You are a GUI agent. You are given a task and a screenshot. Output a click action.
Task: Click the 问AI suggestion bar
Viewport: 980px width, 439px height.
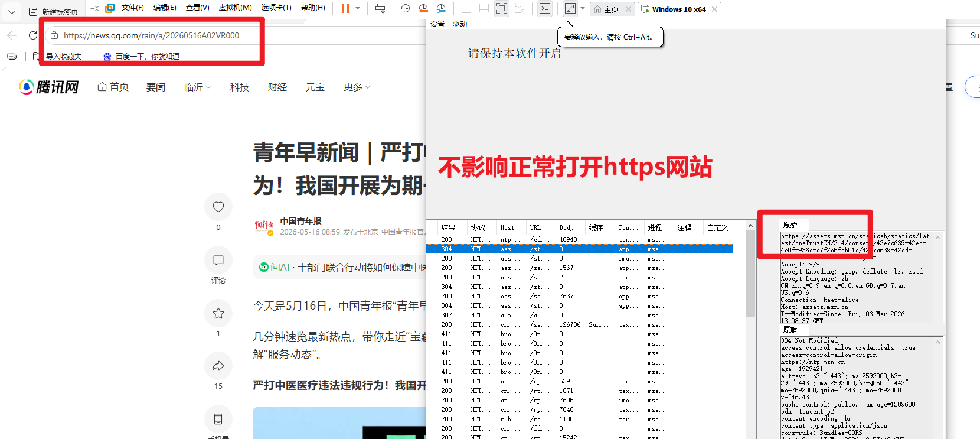(x=341, y=267)
